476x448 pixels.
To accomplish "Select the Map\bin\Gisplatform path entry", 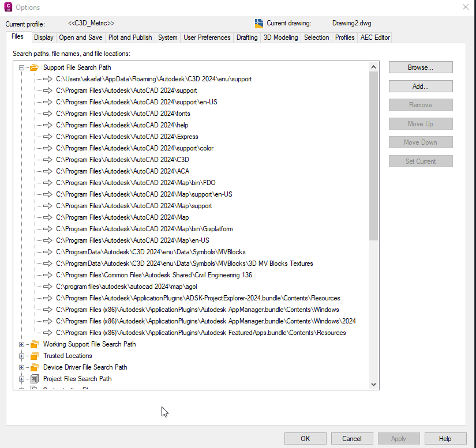I will click(144, 229).
